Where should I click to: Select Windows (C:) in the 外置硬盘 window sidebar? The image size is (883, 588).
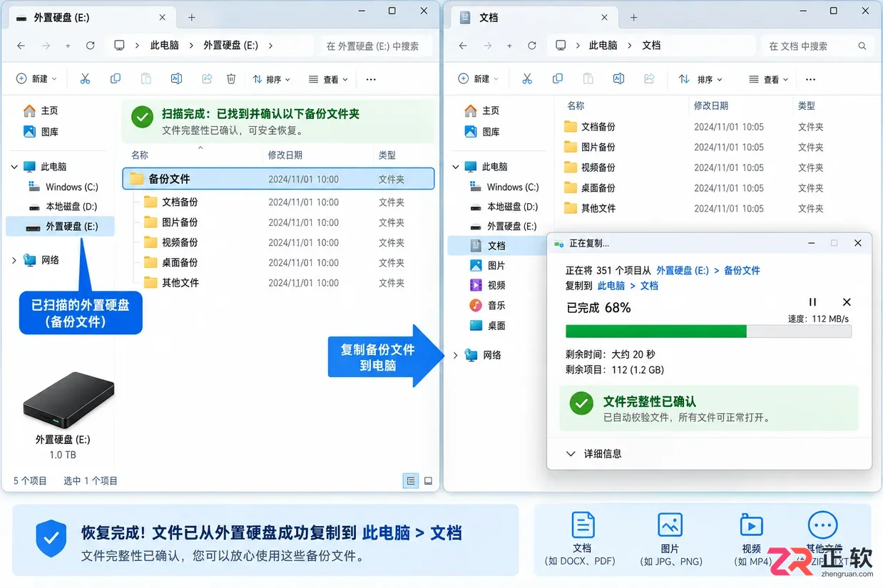(63, 187)
